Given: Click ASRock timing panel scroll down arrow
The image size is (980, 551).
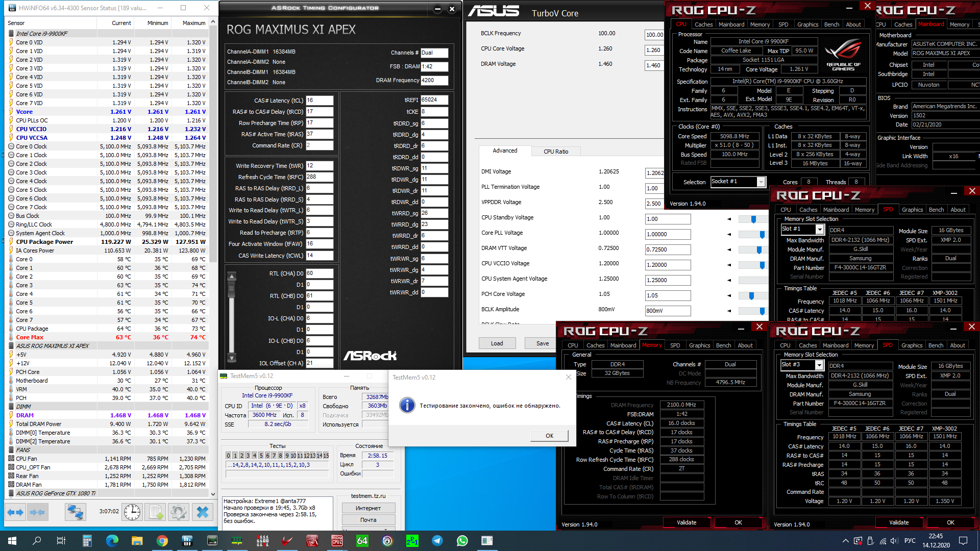Looking at the screenshot, I should click(232, 357).
